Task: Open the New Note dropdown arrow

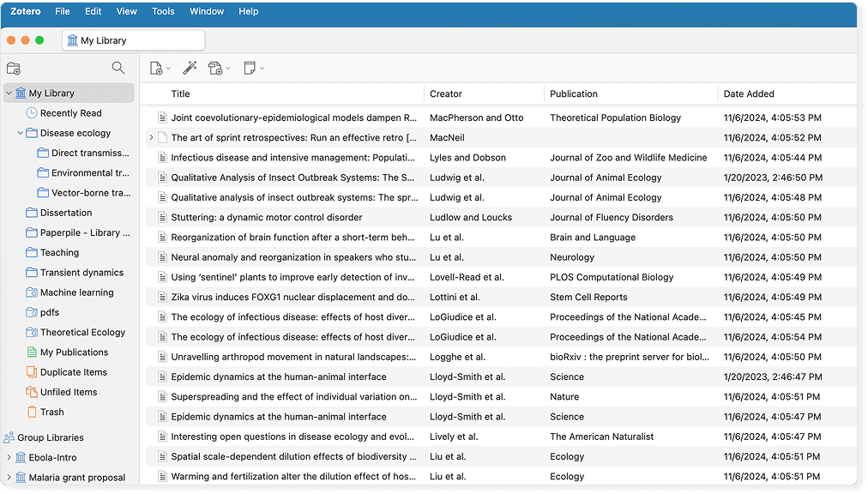Action: pyautogui.click(x=262, y=69)
